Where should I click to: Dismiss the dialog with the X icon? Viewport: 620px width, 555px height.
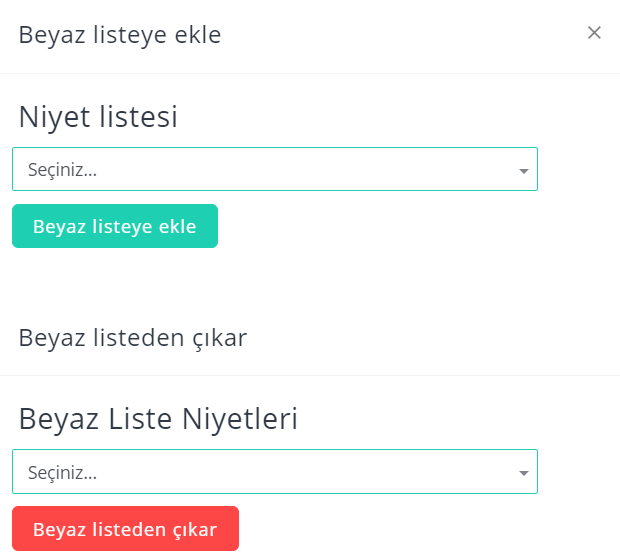pos(594,33)
